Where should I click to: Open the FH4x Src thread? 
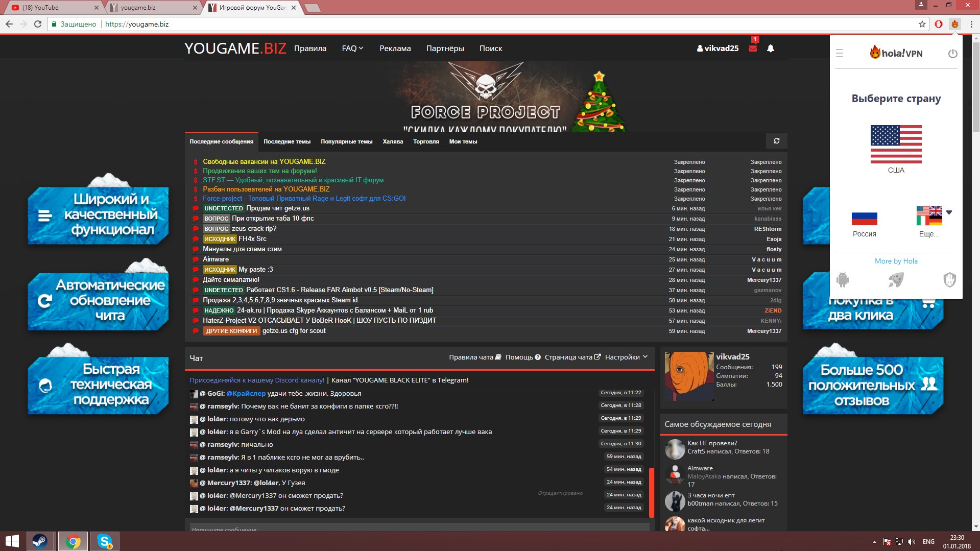pyautogui.click(x=252, y=239)
